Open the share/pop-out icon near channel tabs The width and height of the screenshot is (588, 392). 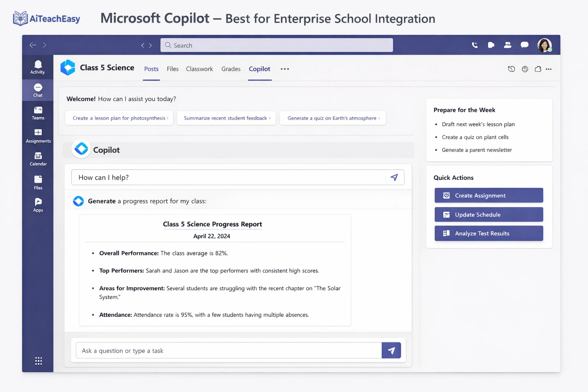tap(538, 69)
